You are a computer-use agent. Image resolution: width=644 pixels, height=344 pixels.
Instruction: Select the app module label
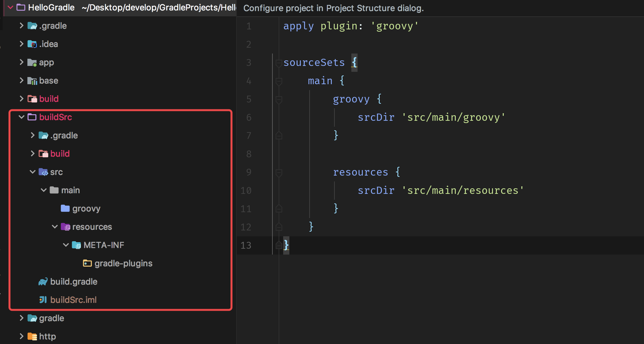pos(46,63)
